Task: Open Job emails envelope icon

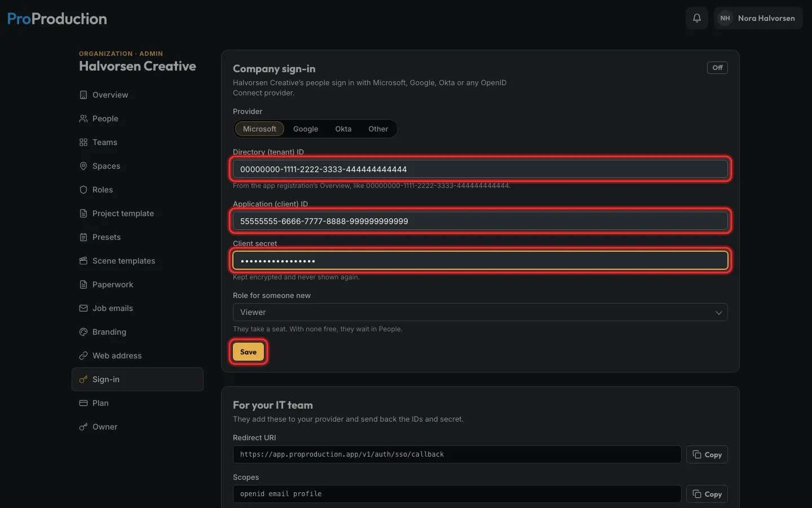Action: pyautogui.click(x=83, y=308)
